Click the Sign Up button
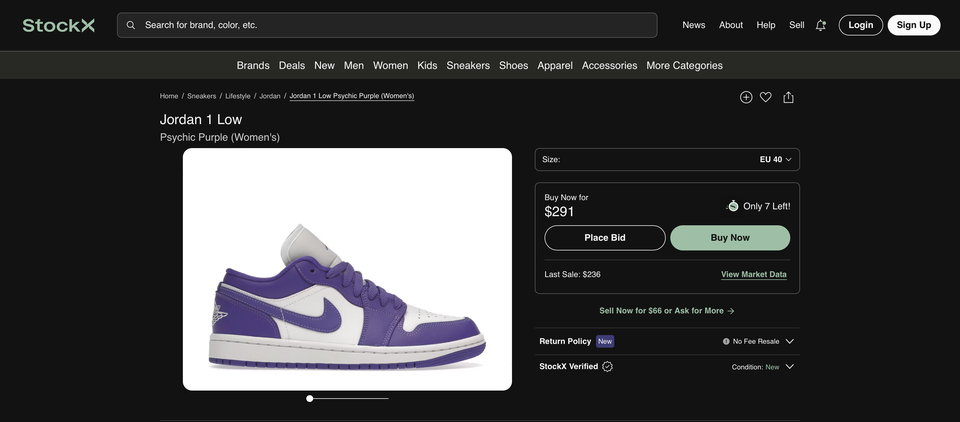The height and width of the screenshot is (422, 960). 914,25
